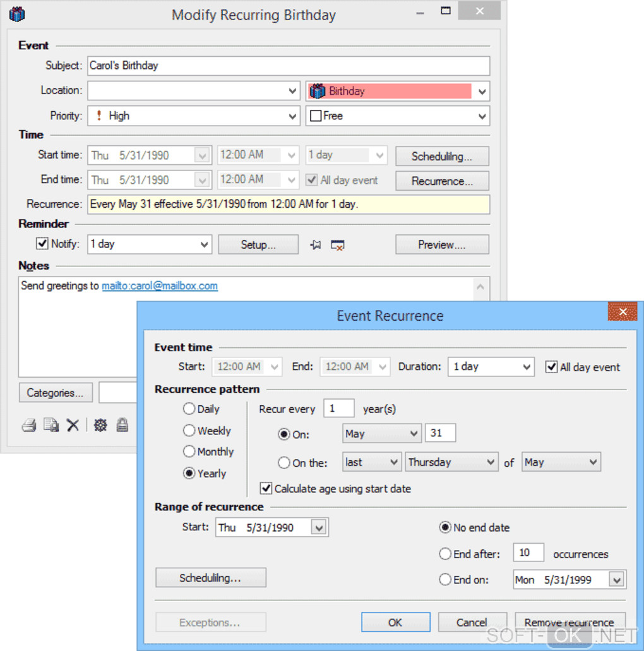Click the reminder Setup... button
Image resolution: width=644 pixels, height=651 pixels.
pyautogui.click(x=258, y=244)
